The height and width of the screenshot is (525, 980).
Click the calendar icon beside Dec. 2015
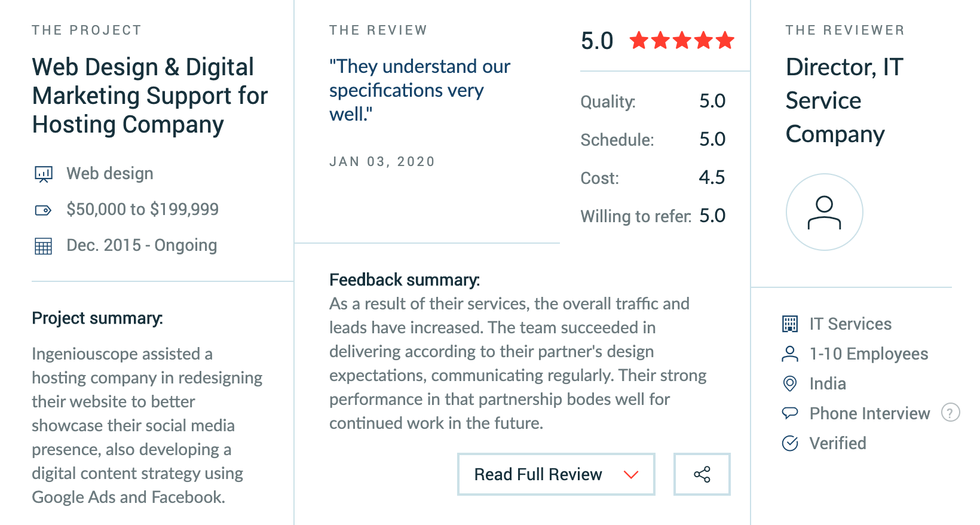43,246
